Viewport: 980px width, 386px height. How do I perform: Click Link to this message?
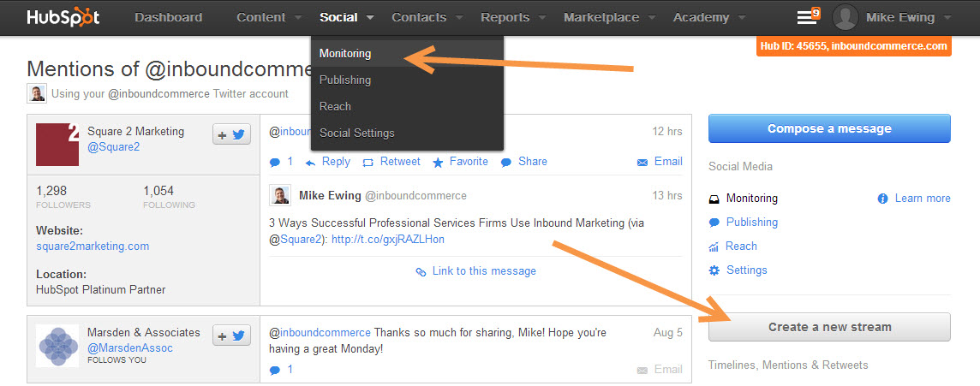click(x=476, y=271)
